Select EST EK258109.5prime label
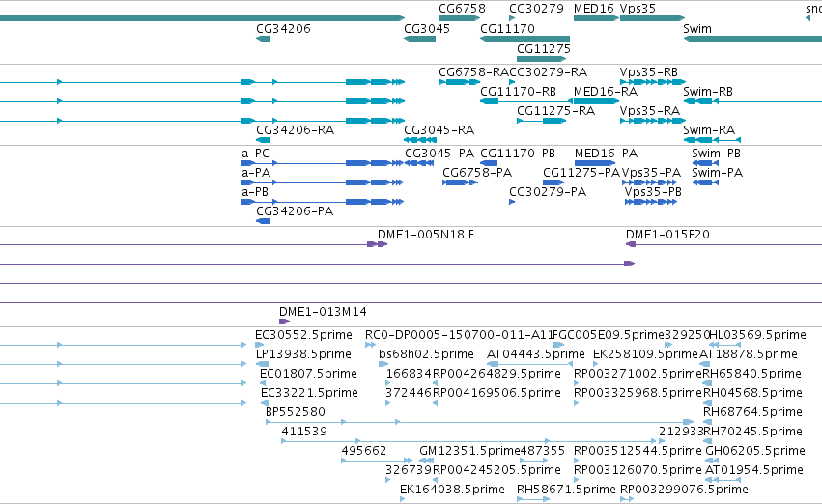 (646, 355)
